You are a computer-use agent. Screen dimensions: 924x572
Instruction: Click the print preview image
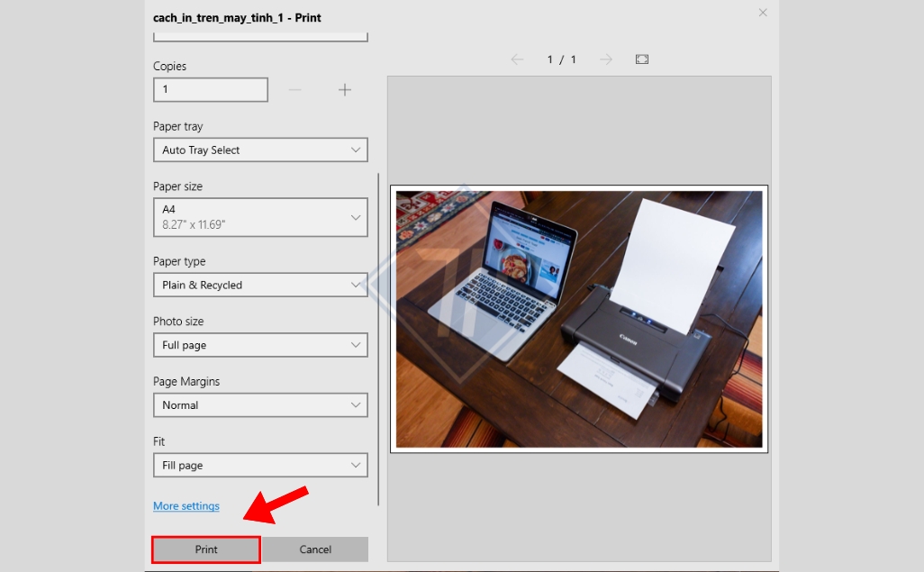tap(579, 319)
